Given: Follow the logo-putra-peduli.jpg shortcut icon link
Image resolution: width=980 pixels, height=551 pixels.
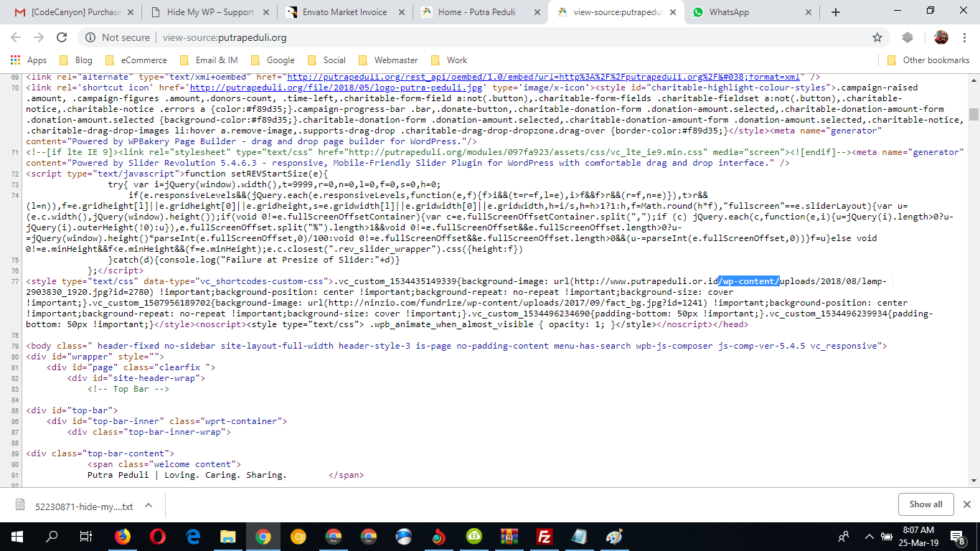Looking at the screenshot, I should click(336, 88).
